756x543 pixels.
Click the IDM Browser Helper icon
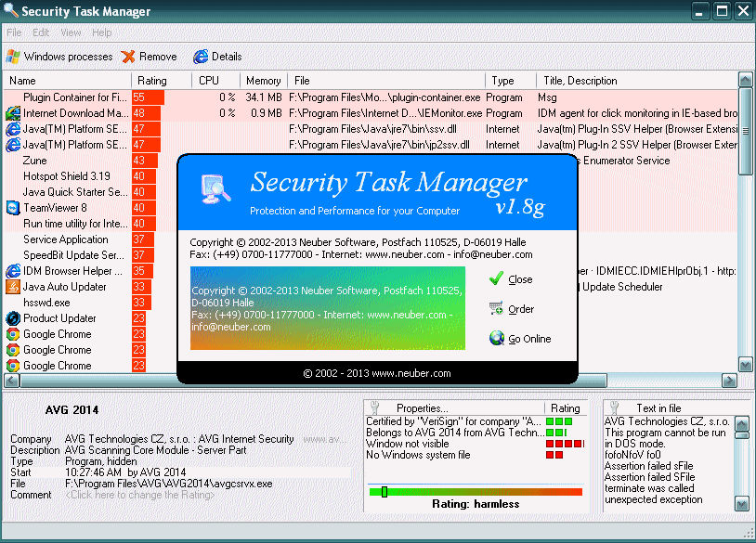[13, 271]
